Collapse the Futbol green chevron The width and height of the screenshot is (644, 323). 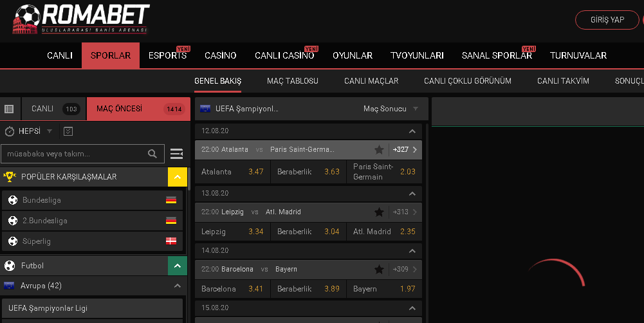[x=178, y=266]
